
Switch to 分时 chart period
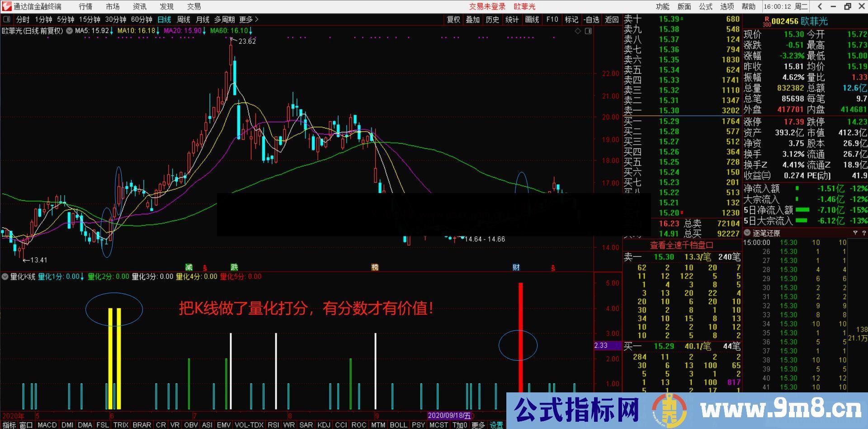[x=23, y=19]
